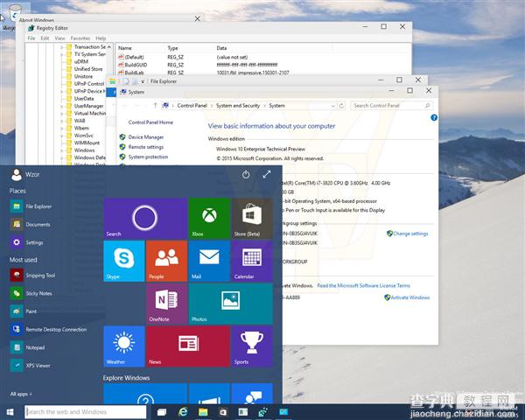Viewport: 525px width, 420px height.
Task: Open Task View on the taskbar
Action: [162, 412]
